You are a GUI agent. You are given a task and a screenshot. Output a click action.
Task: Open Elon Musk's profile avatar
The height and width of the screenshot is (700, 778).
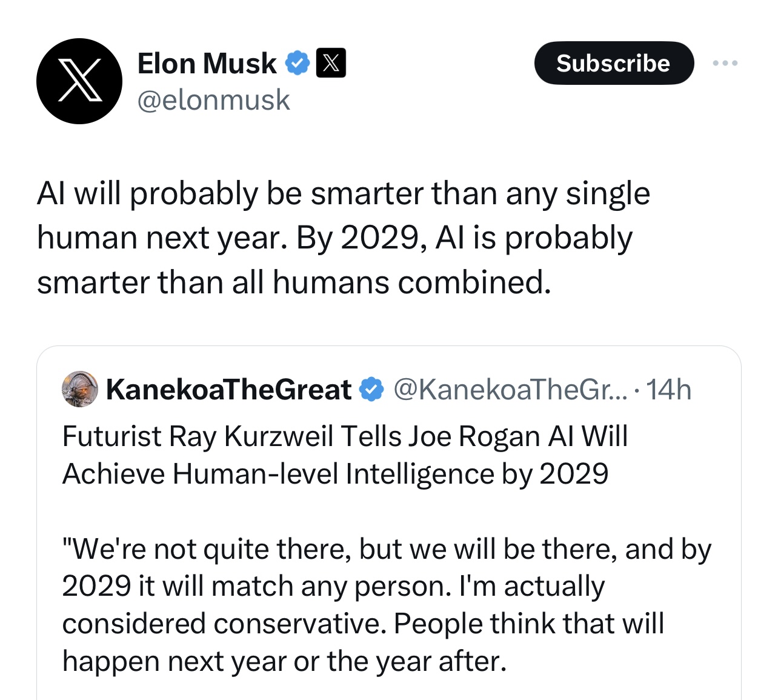pos(79,81)
